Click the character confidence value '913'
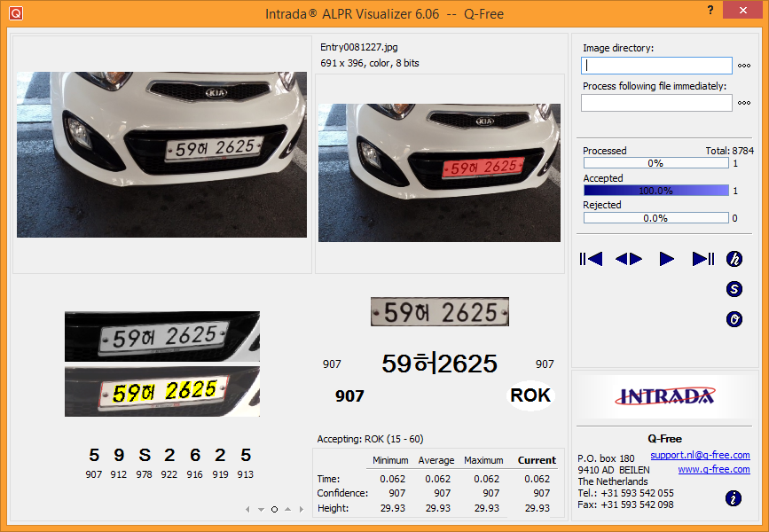769x532 pixels. 245,474
